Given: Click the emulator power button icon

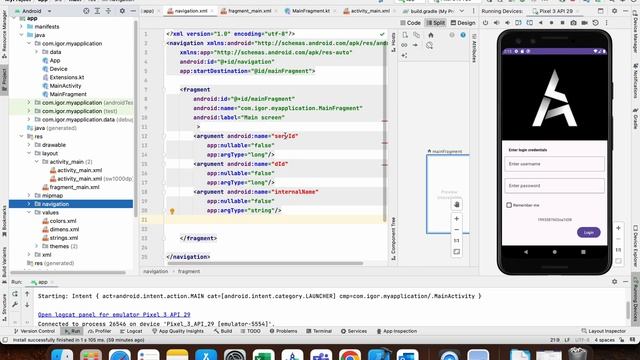Looking at the screenshot, I should pyautogui.click(x=485, y=23).
